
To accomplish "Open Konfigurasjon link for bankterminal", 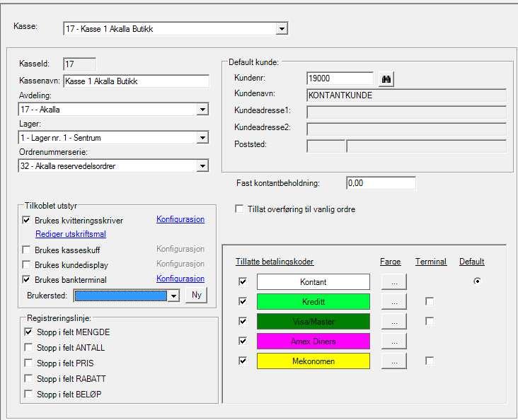I will pyautogui.click(x=180, y=279).
